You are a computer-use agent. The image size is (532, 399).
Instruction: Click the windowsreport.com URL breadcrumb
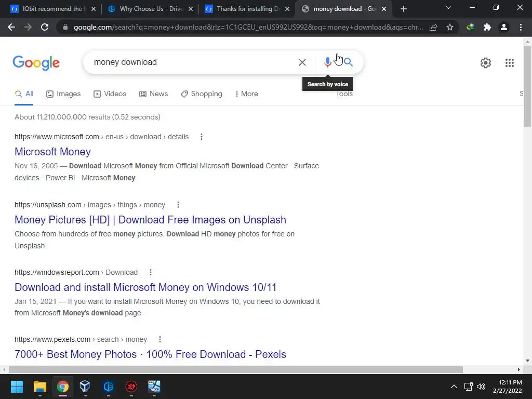[76, 272]
